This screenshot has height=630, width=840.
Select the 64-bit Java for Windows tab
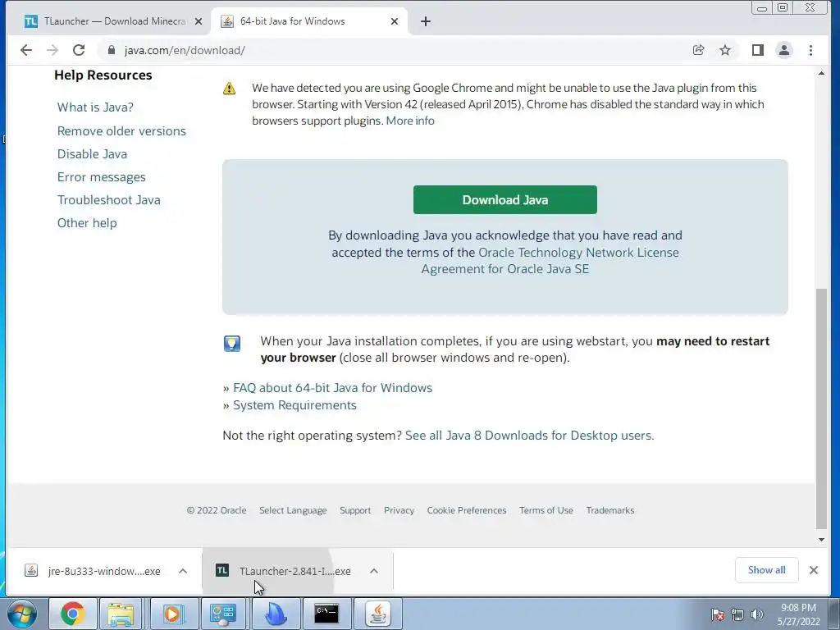point(309,21)
